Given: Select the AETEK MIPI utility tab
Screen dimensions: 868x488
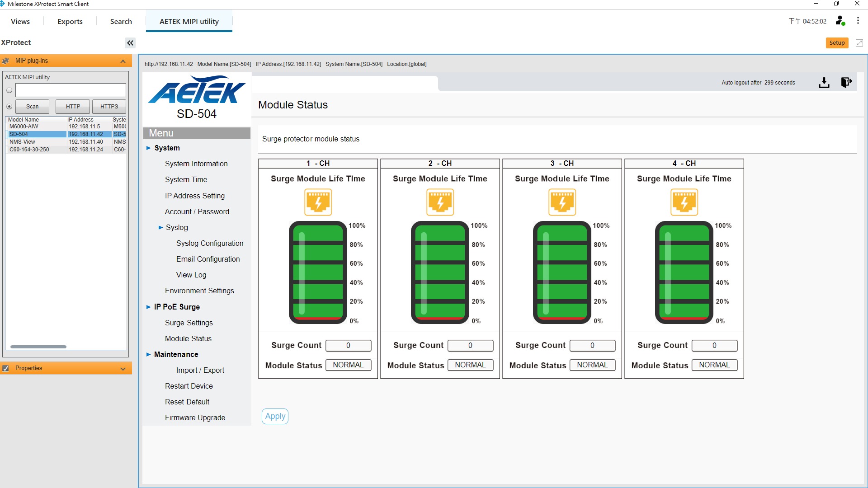Looking at the screenshot, I should pyautogui.click(x=189, y=21).
